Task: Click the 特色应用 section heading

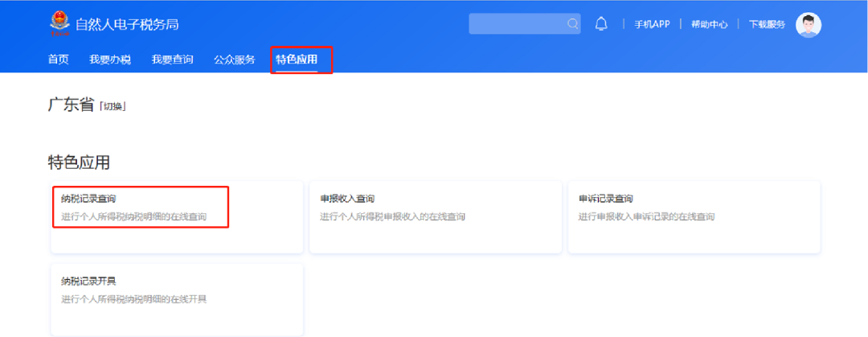Action: [79, 162]
